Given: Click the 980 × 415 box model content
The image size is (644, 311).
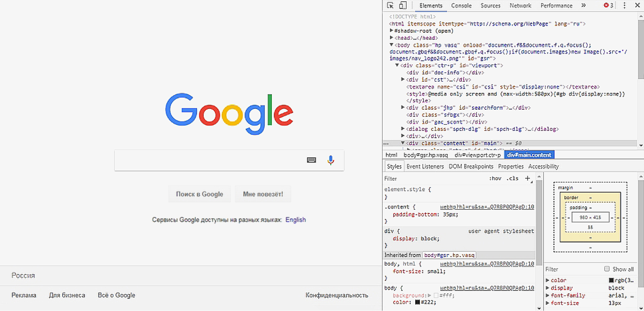Looking at the screenshot, I should (x=590, y=218).
